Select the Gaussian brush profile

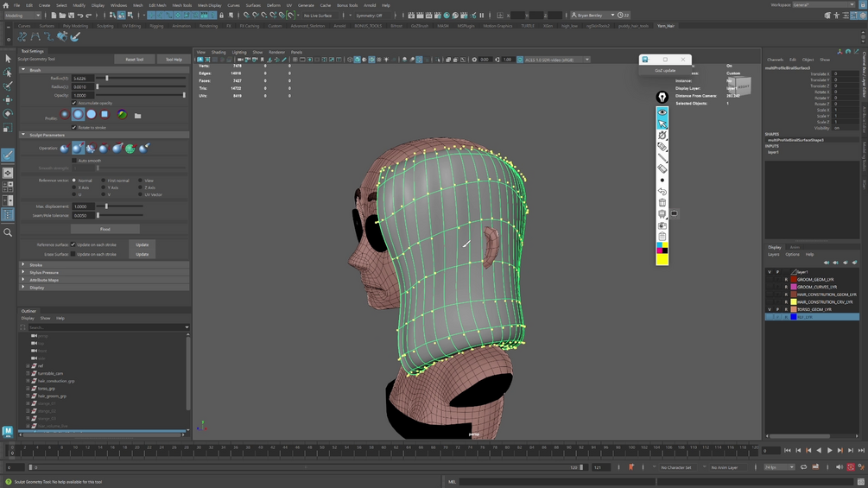(65, 115)
